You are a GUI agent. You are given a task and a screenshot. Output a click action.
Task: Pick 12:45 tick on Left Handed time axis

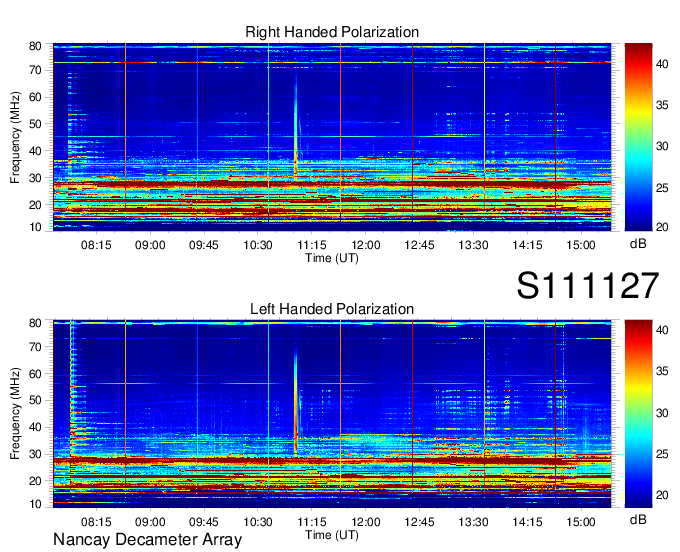pos(419,522)
